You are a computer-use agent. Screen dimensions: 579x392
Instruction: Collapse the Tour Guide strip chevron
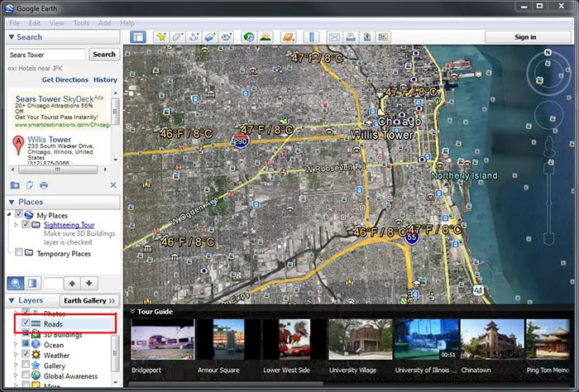tap(132, 312)
